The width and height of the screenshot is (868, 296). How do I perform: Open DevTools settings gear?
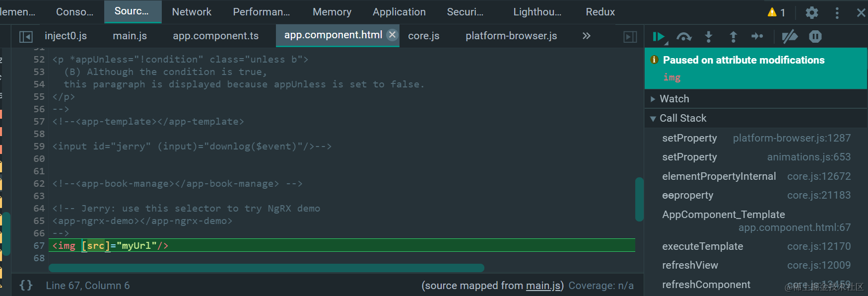(x=812, y=12)
